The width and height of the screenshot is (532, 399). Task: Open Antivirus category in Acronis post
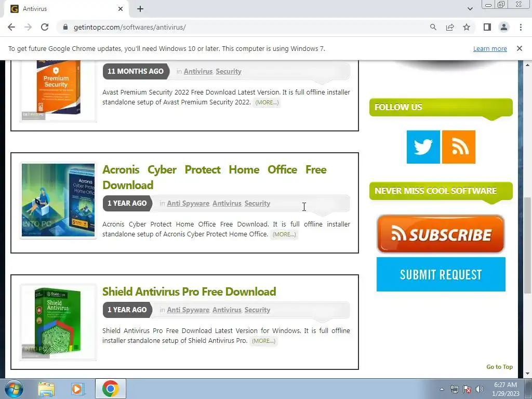227,204
